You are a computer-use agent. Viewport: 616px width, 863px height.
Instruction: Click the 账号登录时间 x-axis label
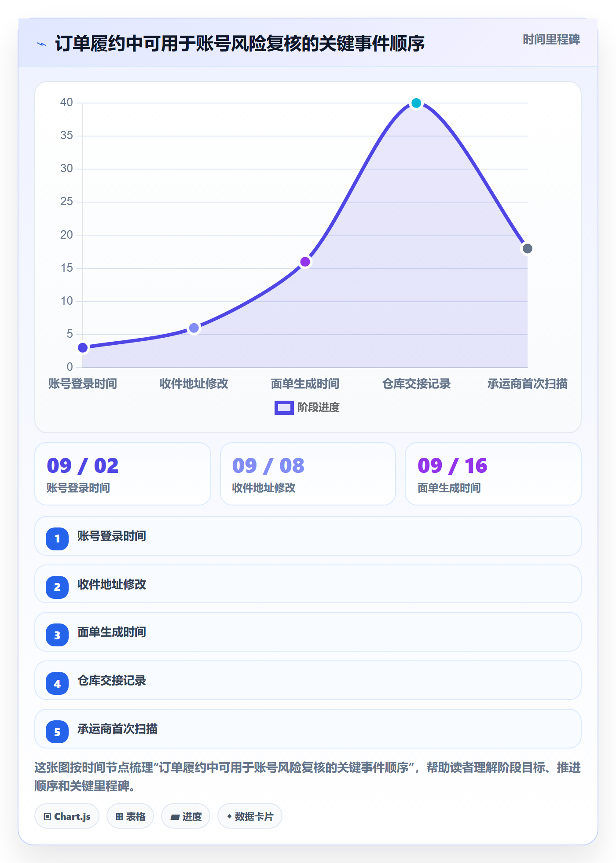(83, 384)
